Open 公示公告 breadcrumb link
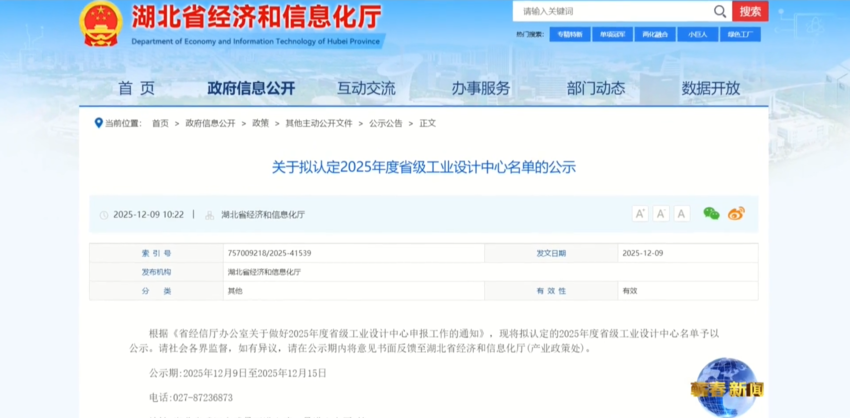This screenshot has height=418, width=850. (385, 123)
